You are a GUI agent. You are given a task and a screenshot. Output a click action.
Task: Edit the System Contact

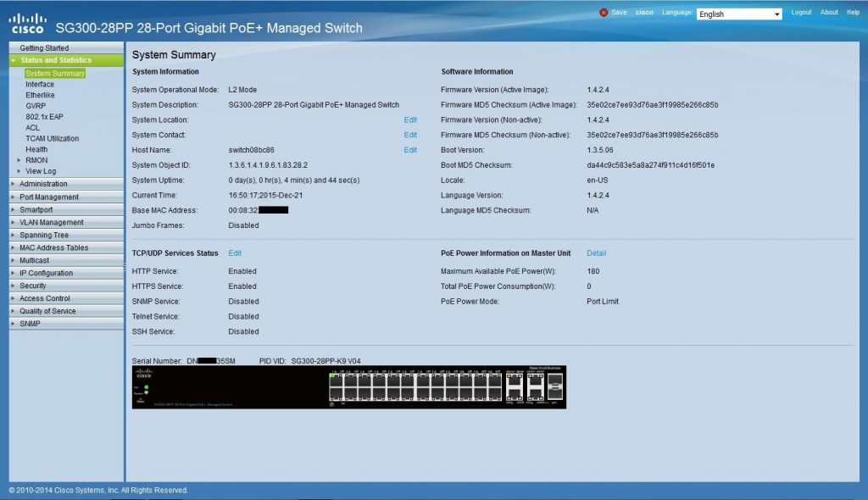coord(410,135)
